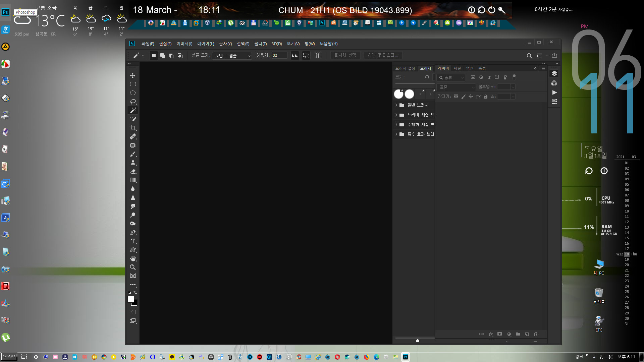The height and width of the screenshot is (362, 644).
Task: Expand the 드라이 재질 brush folder
Action: click(396, 115)
